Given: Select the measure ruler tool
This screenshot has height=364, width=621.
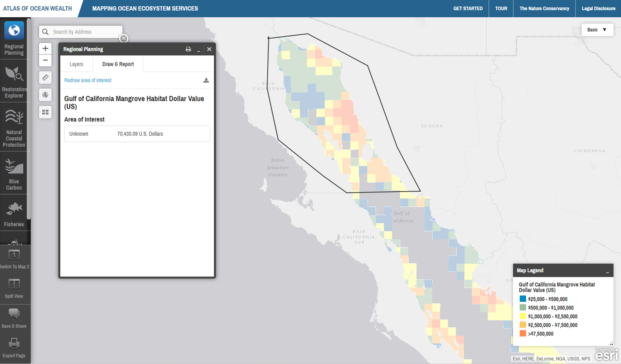Looking at the screenshot, I should point(45,78).
